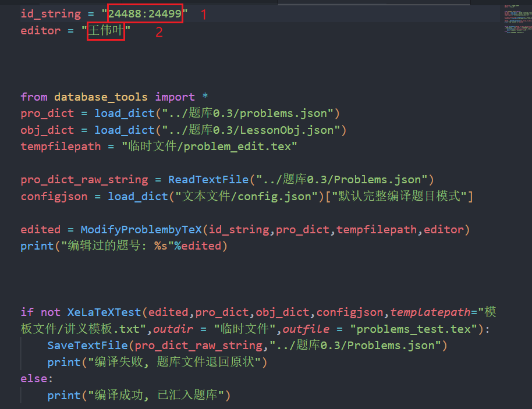Place cursor on database_tools module name
This screenshot has height=409, width=532.
[101, 97]
